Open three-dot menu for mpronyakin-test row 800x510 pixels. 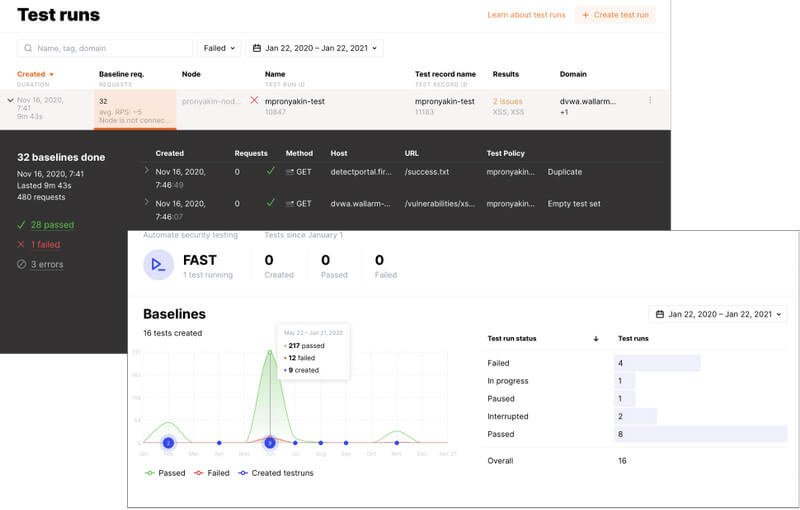[x=649, y=100]
